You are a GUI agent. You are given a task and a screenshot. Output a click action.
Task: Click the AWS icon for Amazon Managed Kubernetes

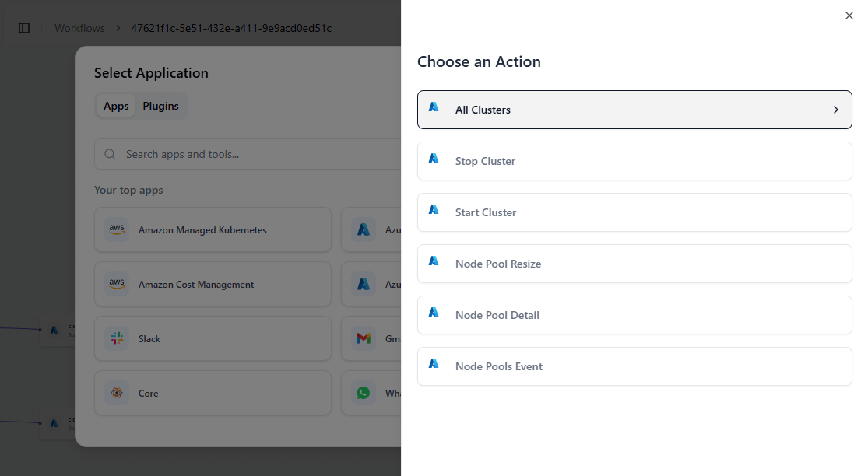point(117,229)
